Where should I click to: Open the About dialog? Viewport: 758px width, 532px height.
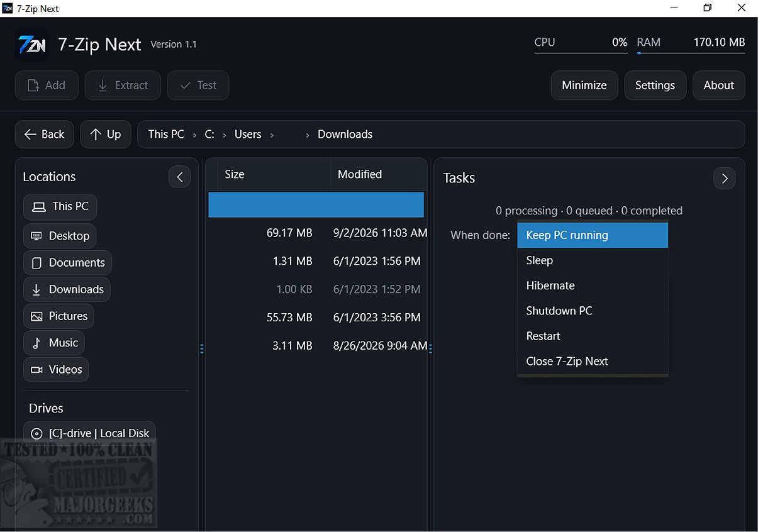tap(719, 86)
